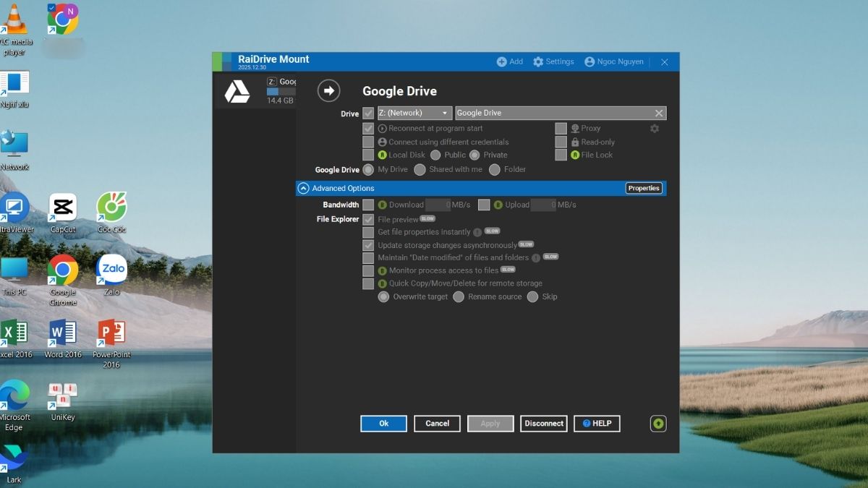This screenshot has width=868, height=488.
Task: Toggle Reconnect at program start checkbox
Action: [368, 128]
